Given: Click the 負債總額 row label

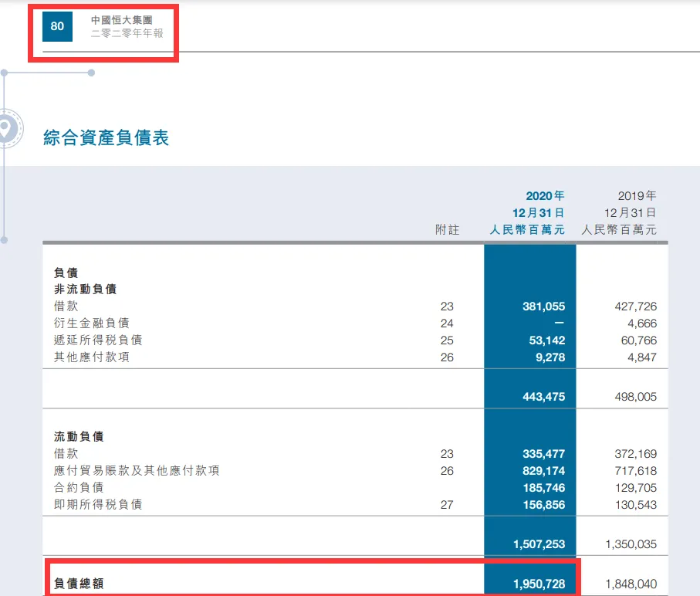Looking at the screenshot, I should (x=79, y=584).
